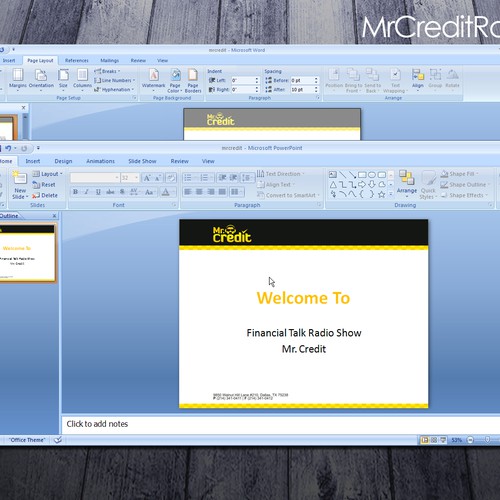Click Page Borders in Word ribbon
The width and height of the screenshot is (500, 500).
[x=193, y=80]
